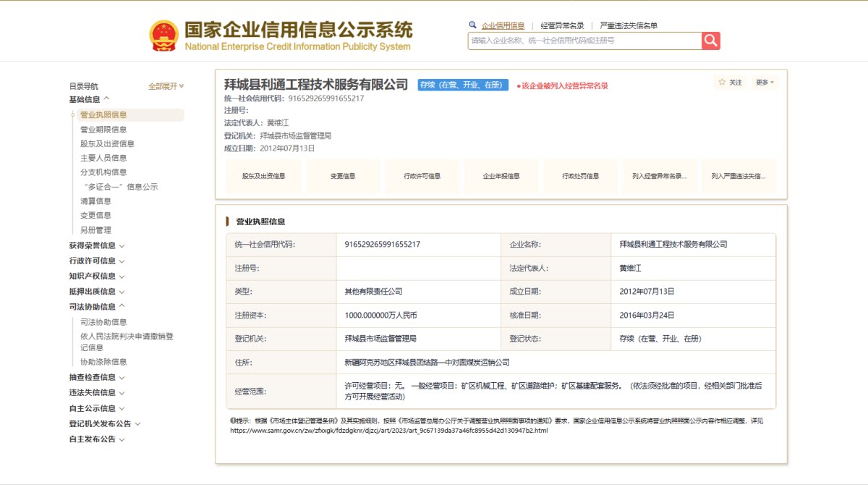The width and height of the screenshot is (868, 485).
Task: Click the company search input field
Action: [584, 41]
